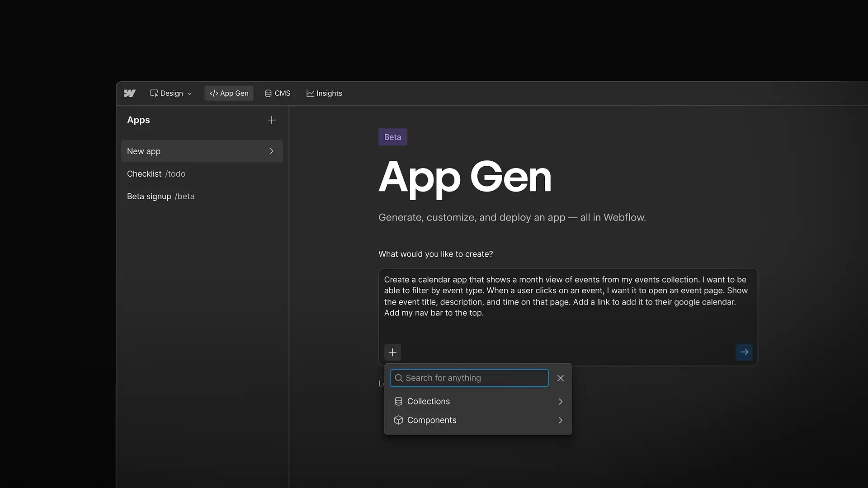The width and height of the screenshot is (868, 488).
Task: Click the magnifier icon in the search field
Action: (x=399, y=378)
